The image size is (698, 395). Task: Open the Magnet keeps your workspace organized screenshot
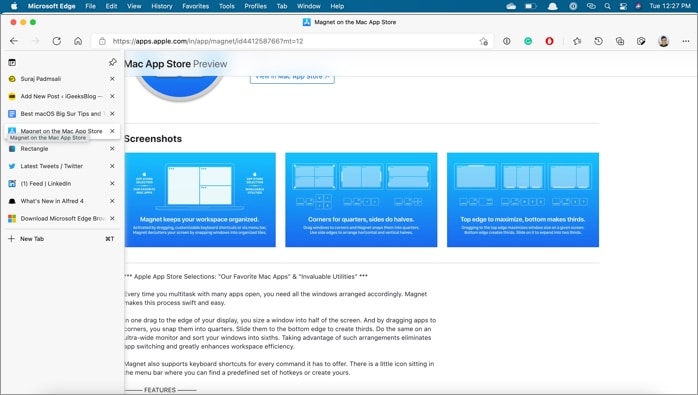[x=200, y=200]
